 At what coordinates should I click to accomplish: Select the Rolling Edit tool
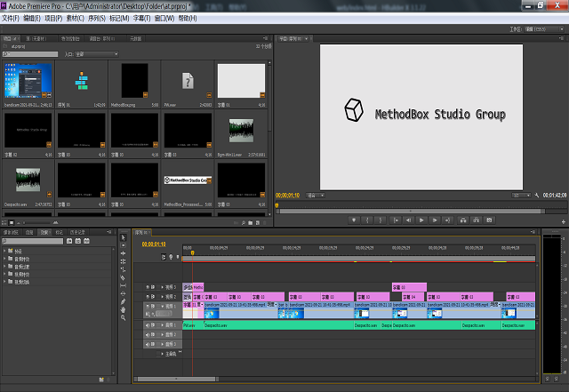point(123,261)
